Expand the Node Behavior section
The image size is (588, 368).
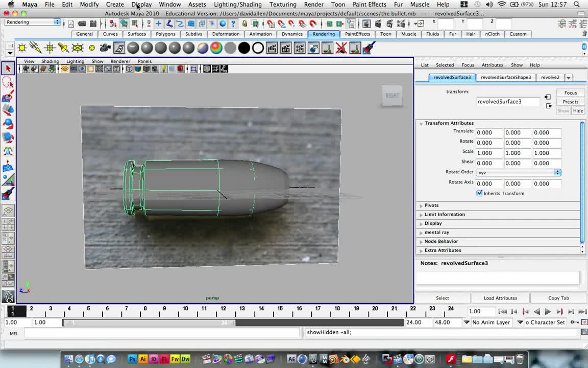pos(421,242)
